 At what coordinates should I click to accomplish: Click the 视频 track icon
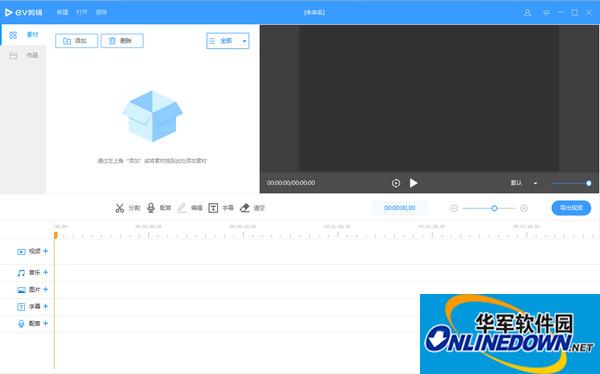tap(21, 252)
